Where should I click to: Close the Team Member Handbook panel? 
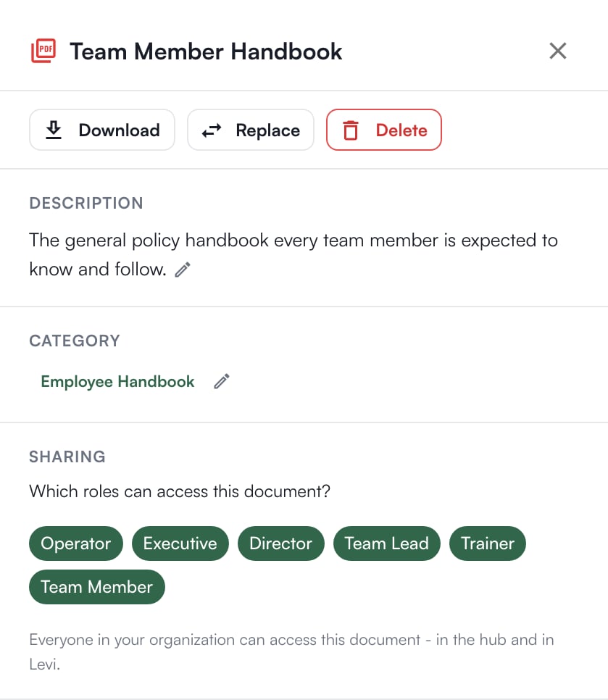tap(557, 51)
